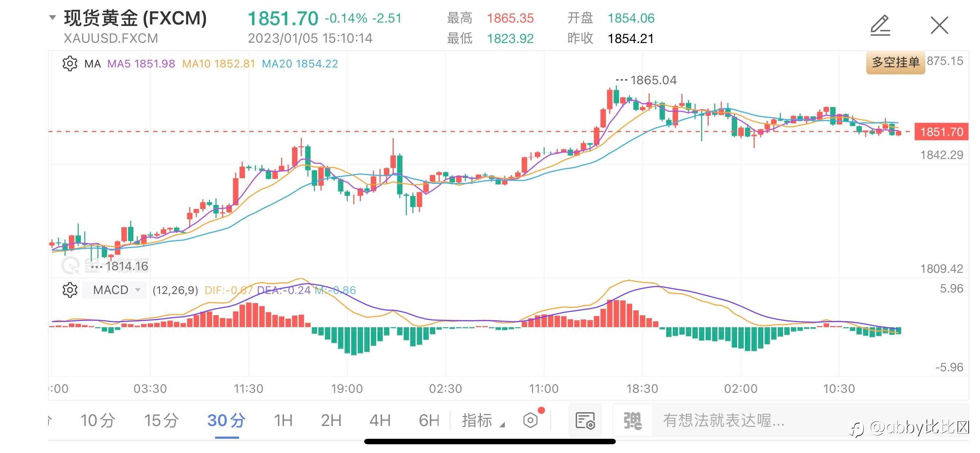Tap the pencil drawing tool icon
This screenshot has width=980, height=453.
click(880, 26)
